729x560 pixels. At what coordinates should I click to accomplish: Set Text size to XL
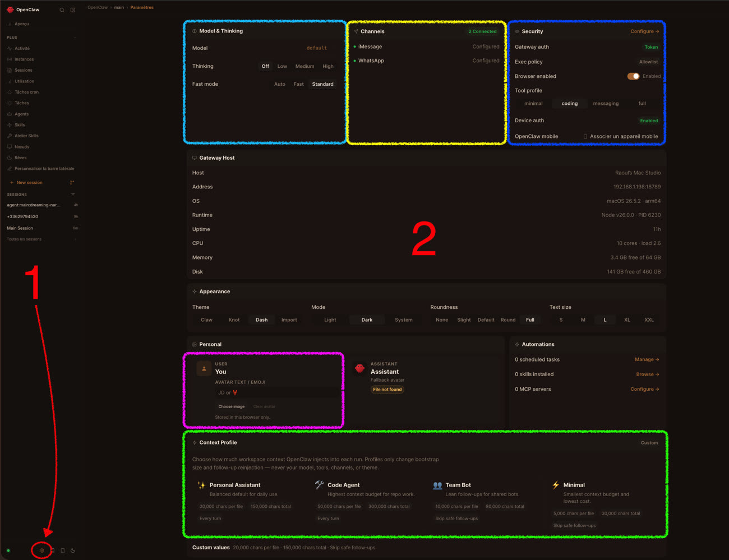627,320
